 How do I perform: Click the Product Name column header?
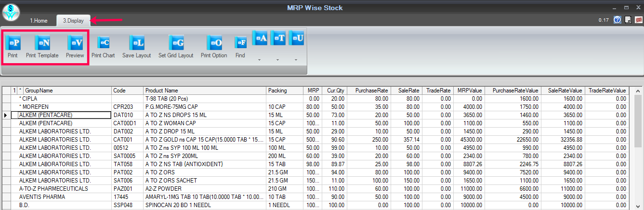click(x=205, y=91)
